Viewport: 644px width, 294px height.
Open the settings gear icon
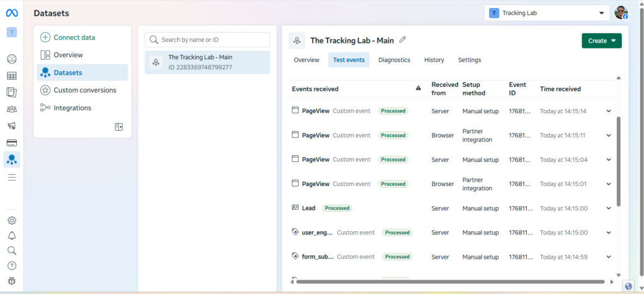[12, 220]
